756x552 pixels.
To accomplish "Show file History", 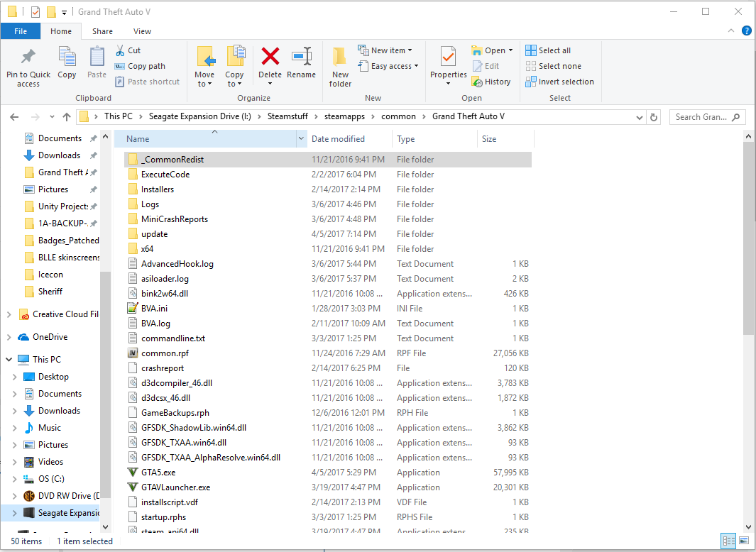I will pos(491,82).
